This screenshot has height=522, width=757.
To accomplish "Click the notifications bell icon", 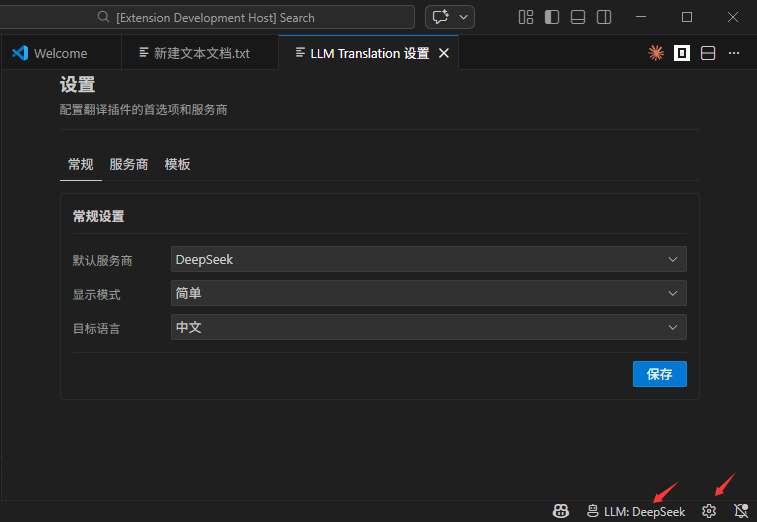I will pyautogui.click(x=741, y=511).
